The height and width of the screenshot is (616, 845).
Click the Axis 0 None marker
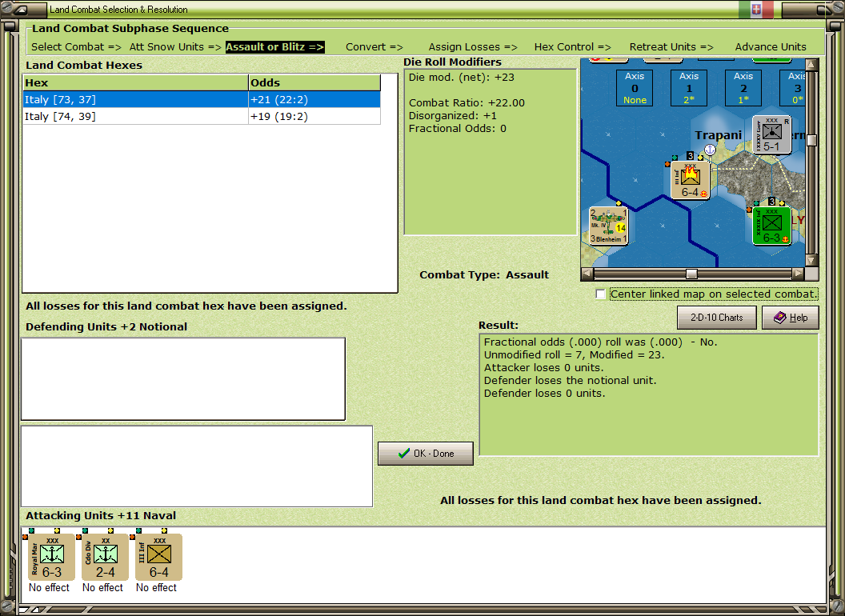pyautogui.click(x=635, y=88)
